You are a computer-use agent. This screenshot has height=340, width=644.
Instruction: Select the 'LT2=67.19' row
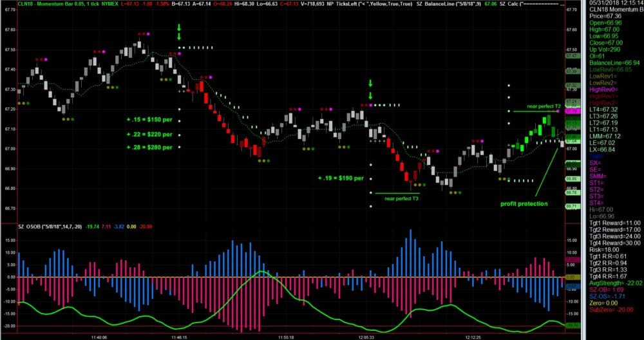[605, 122]
